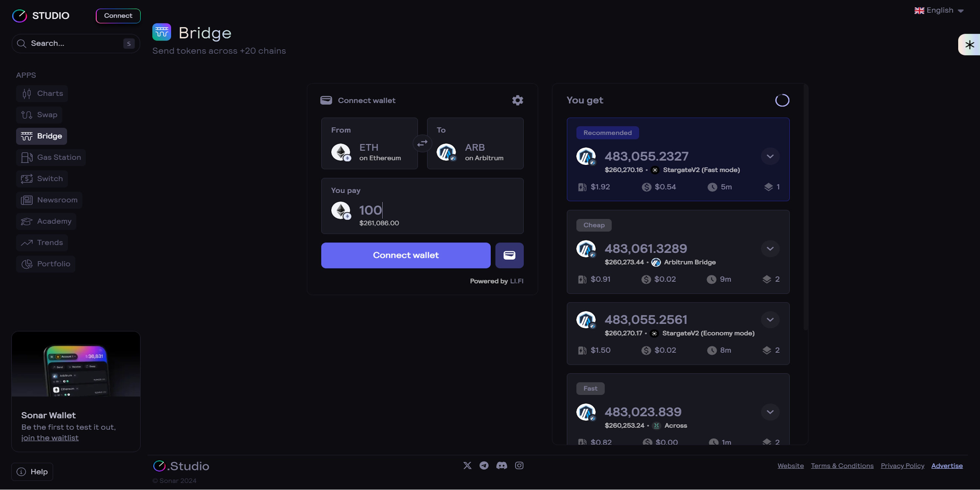
Task: Open the Instagram social icon
Action: [x=519, y=465]
